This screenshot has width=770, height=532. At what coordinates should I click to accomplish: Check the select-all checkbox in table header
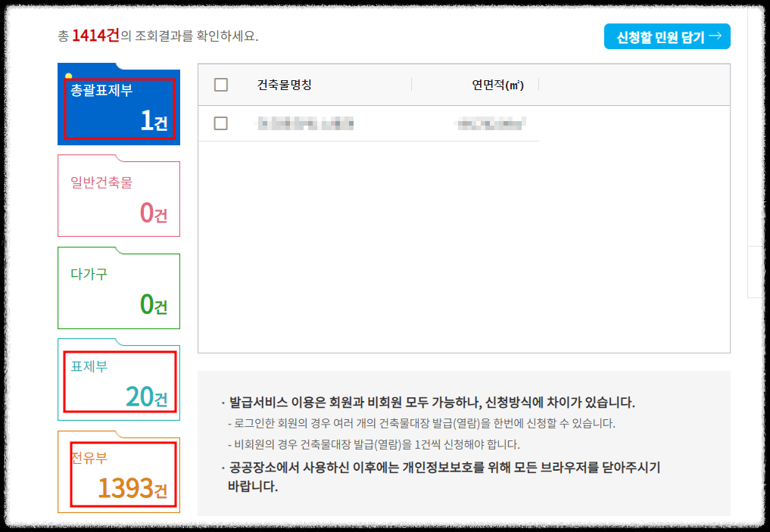pos(221,84)
